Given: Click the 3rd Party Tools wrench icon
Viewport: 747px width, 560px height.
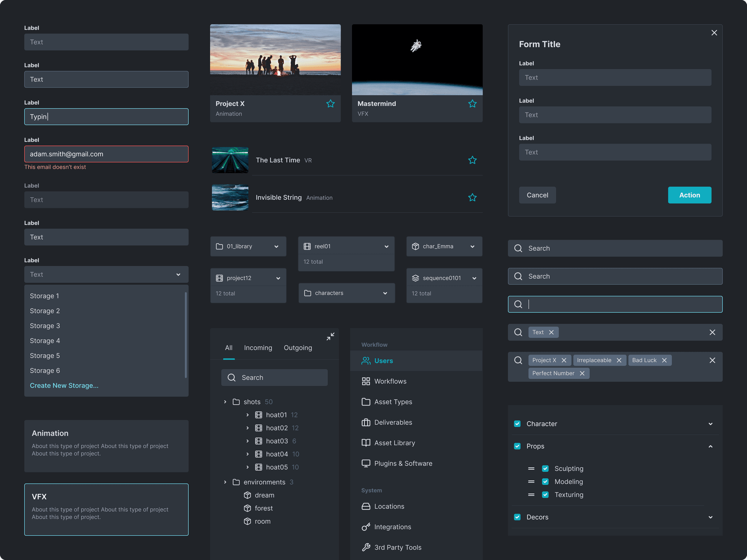Looking at the screenshot, I should 366,547.
